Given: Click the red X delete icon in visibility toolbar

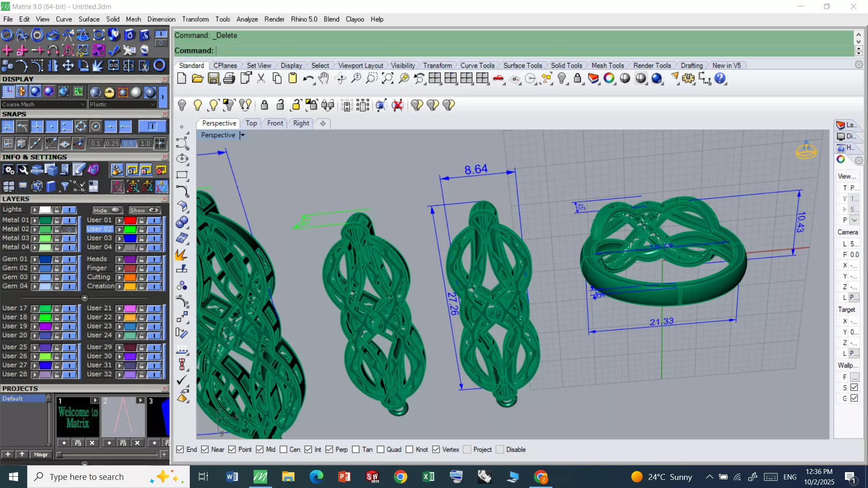Looking at the screenshot, I should pos(397,105).
